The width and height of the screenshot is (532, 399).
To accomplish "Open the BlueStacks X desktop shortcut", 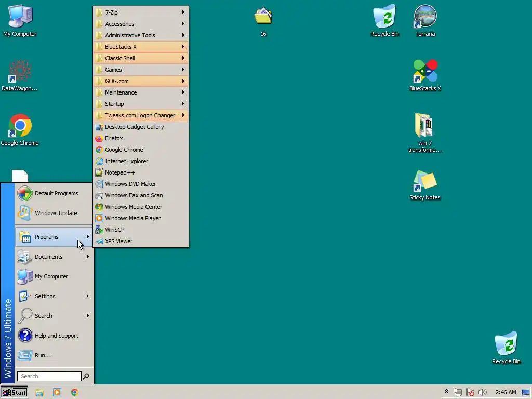I will click(425, 75).
